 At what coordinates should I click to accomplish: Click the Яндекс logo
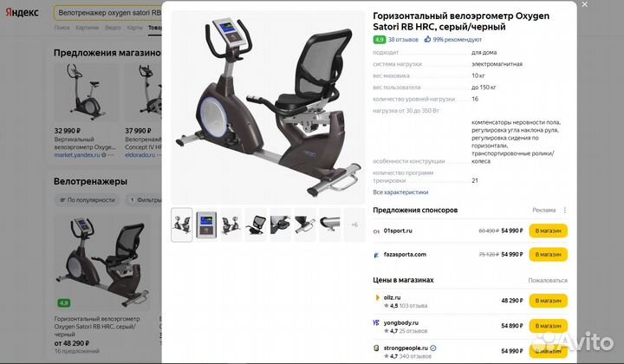click(x=23, y=12)
